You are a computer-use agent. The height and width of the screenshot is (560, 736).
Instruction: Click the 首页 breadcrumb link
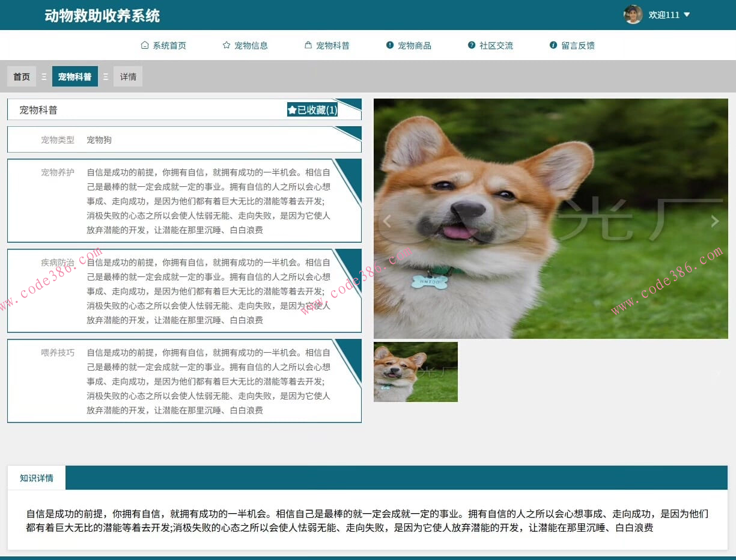coord(22,77)
